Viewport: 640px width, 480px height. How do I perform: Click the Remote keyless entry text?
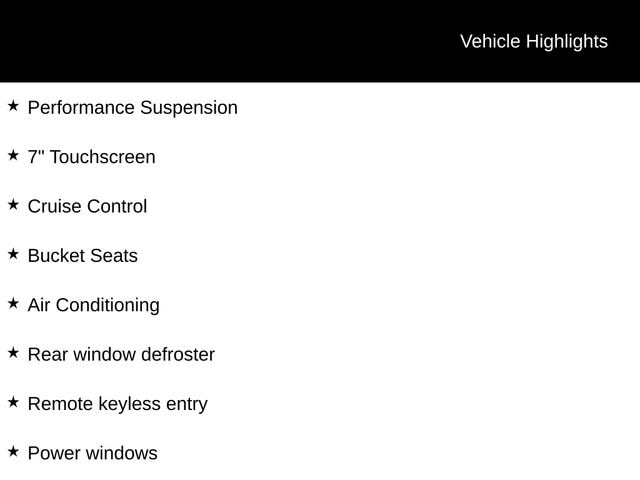(x=117, y=404)
